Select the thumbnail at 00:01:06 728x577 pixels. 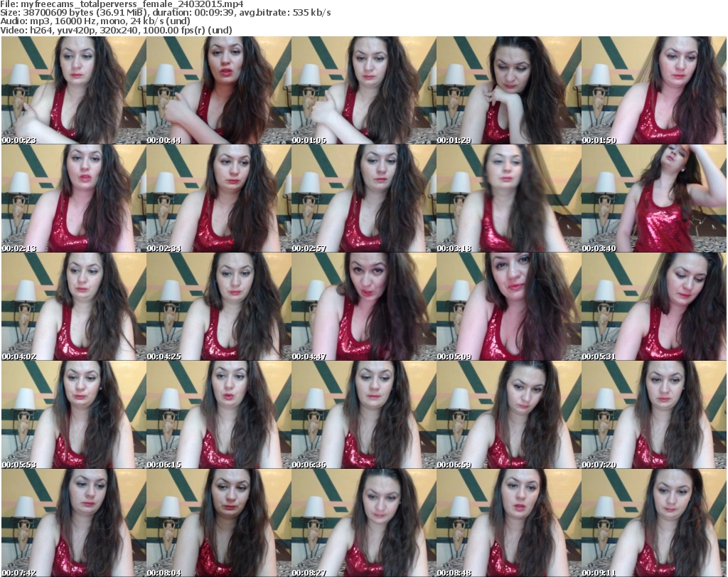click(363, 90)
